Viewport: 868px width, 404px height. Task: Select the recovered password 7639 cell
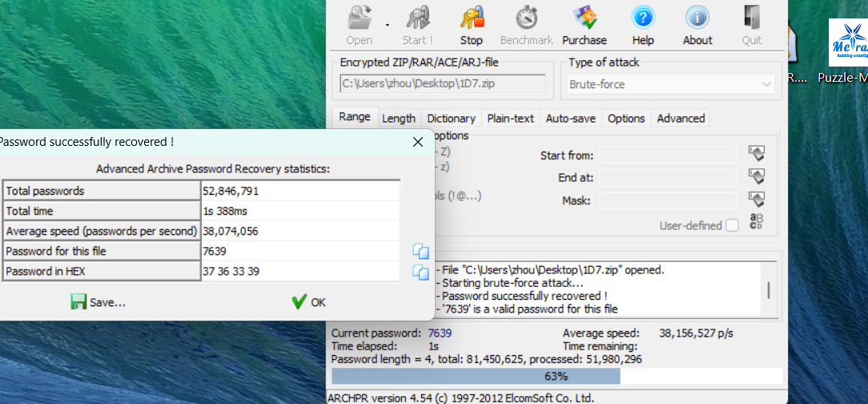tap(300, 251)
